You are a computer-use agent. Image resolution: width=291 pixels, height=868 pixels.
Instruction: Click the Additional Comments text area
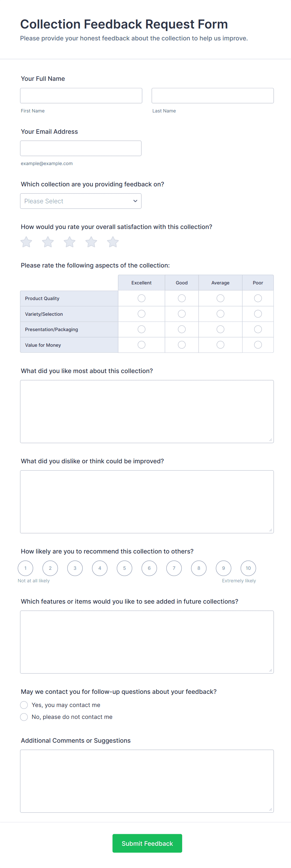coord(147,781)
